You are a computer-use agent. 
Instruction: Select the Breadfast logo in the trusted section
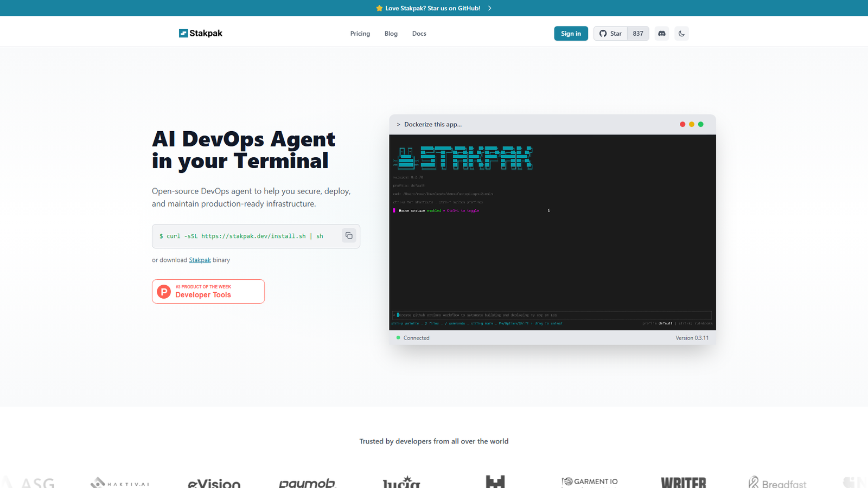coord(777,482)
